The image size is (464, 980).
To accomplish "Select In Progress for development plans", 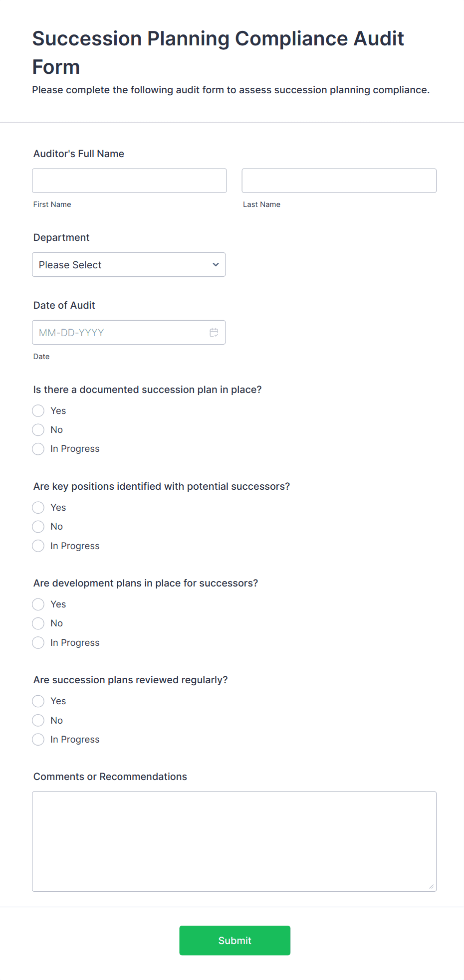I will tap(38, 643).
